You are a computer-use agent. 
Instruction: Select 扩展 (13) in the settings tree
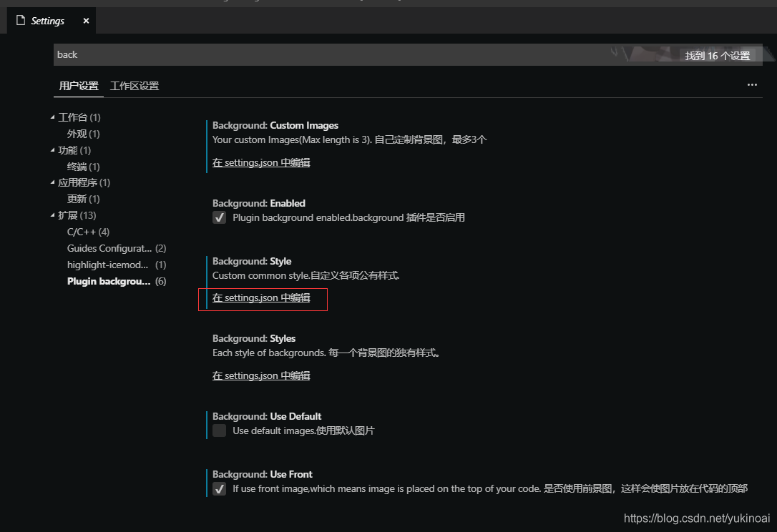point(77,215)
